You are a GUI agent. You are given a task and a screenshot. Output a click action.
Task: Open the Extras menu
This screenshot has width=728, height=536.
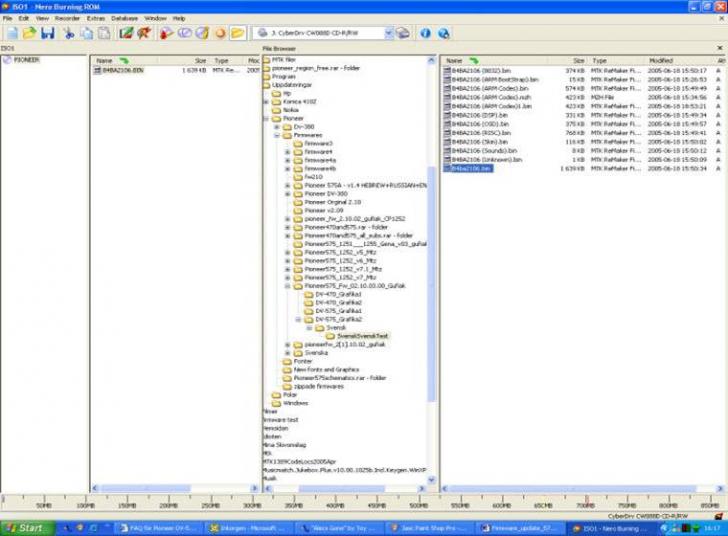tap(96, 18)
